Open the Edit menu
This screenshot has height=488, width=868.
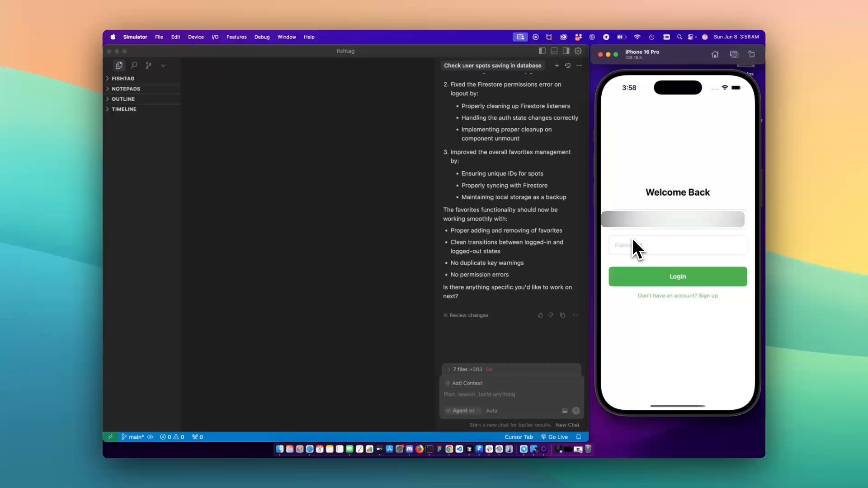(x=175, y=37)
